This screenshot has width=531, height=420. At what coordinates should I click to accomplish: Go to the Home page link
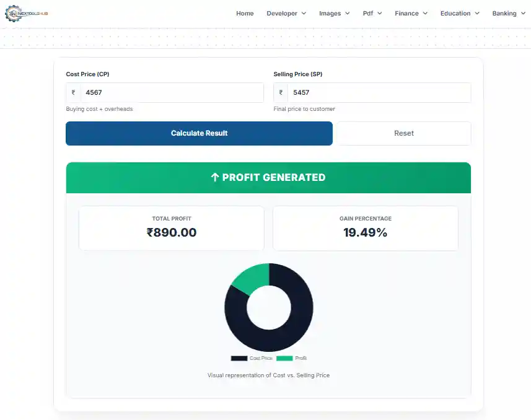tap(245, 13)
